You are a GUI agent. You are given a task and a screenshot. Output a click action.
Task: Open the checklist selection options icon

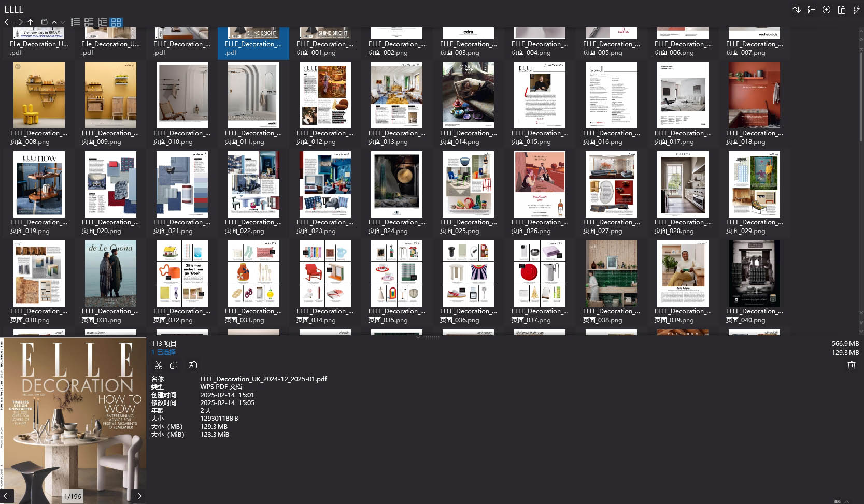point(812,10)
